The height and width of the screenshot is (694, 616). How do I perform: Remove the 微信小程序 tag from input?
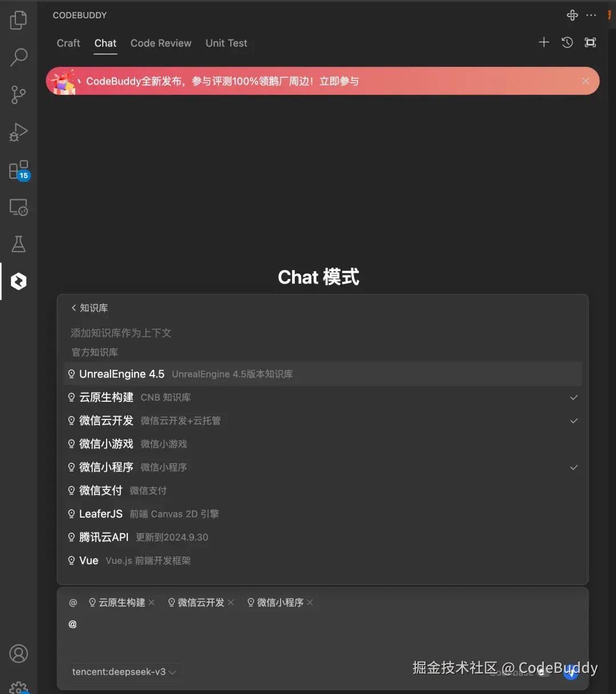[x=310, y=603]
